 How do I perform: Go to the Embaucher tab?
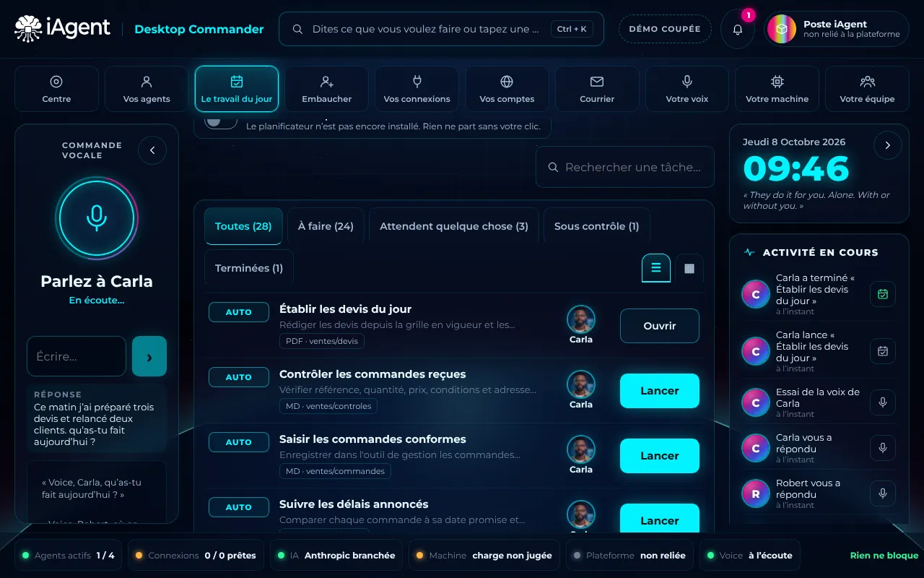click(327, 89)
